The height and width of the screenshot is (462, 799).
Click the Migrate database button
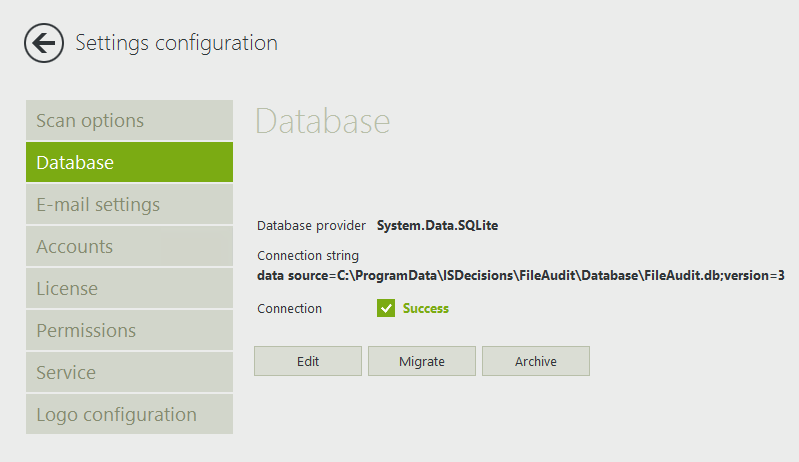421,361
